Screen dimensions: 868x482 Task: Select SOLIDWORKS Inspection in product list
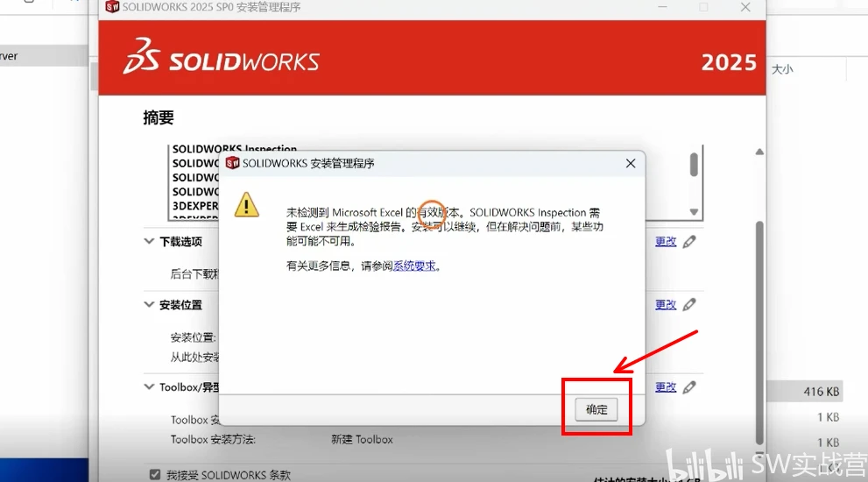point(234,148)
